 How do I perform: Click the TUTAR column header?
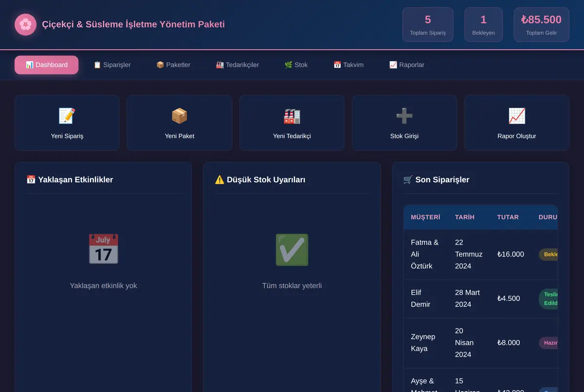coord(508,217)
